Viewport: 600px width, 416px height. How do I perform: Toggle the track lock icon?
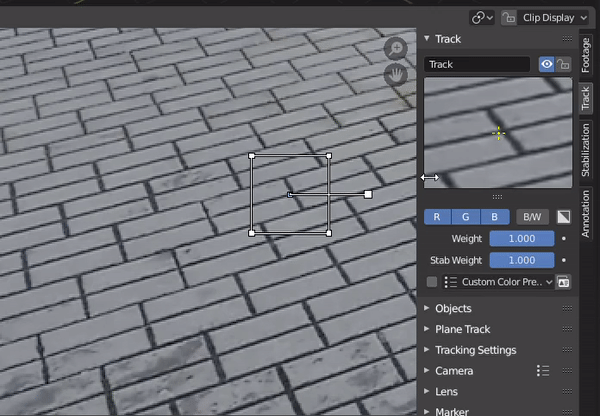click(564, 64)
